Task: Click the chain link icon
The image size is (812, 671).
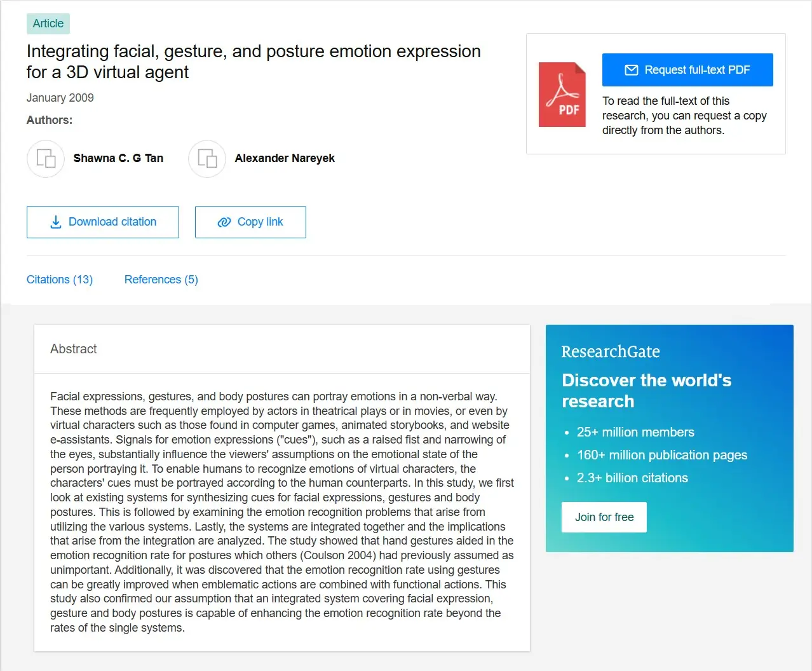Action: coord(224,222)
